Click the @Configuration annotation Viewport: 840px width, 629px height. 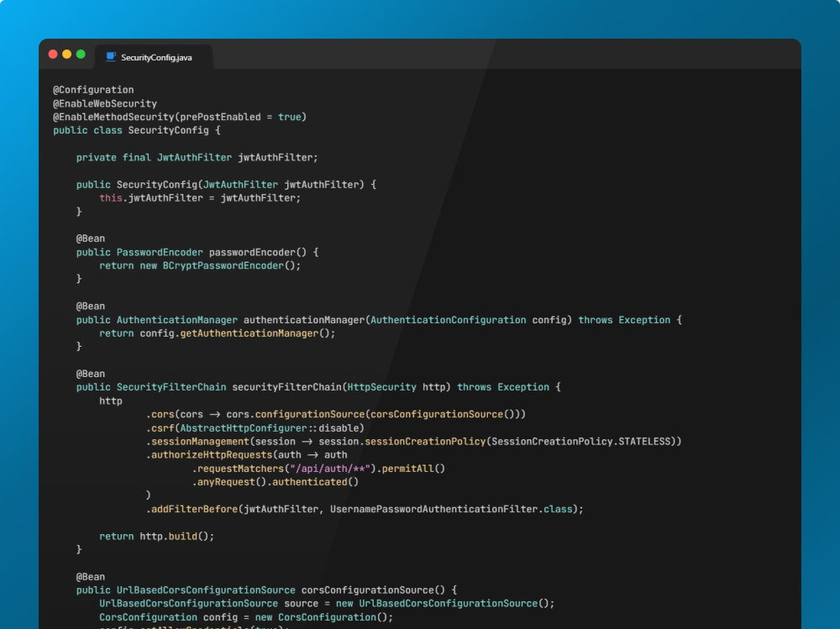pyautogui.click(x=93, y=90)
